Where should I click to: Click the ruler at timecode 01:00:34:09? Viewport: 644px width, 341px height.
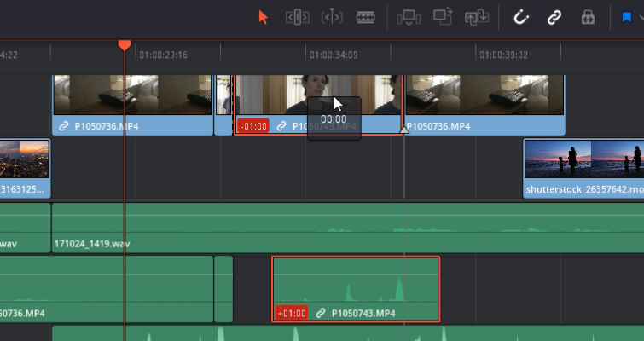[x=334, y=55]
